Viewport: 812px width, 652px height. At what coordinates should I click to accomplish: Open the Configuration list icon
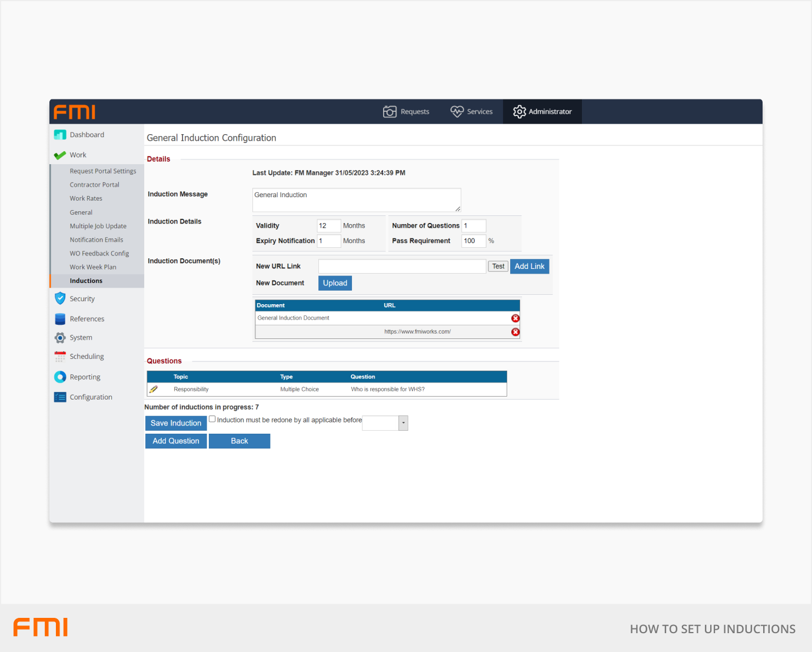click(x=60, y=397)
